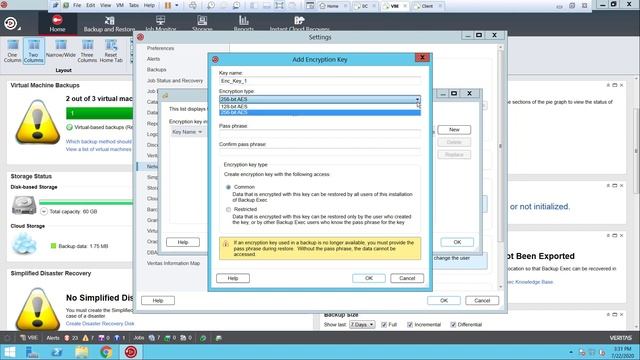The image size is (640, 360).
Task: Click the Reset Home Tab icon
Action: coord(111,51)
